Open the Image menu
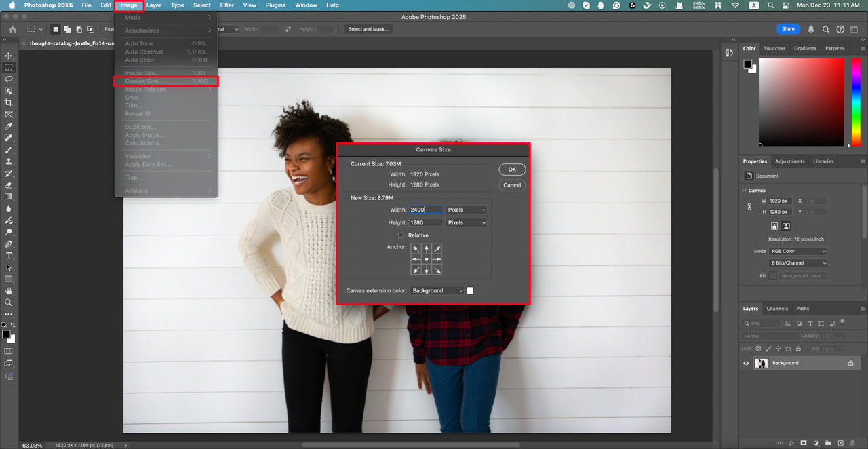 point(129,5)
